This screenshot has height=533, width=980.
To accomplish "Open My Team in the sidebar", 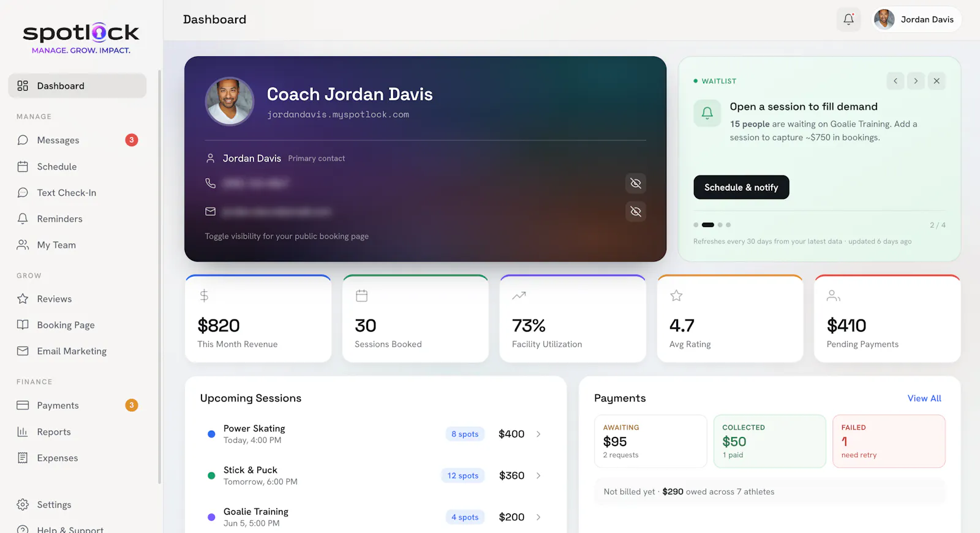I will coord(77,245).
